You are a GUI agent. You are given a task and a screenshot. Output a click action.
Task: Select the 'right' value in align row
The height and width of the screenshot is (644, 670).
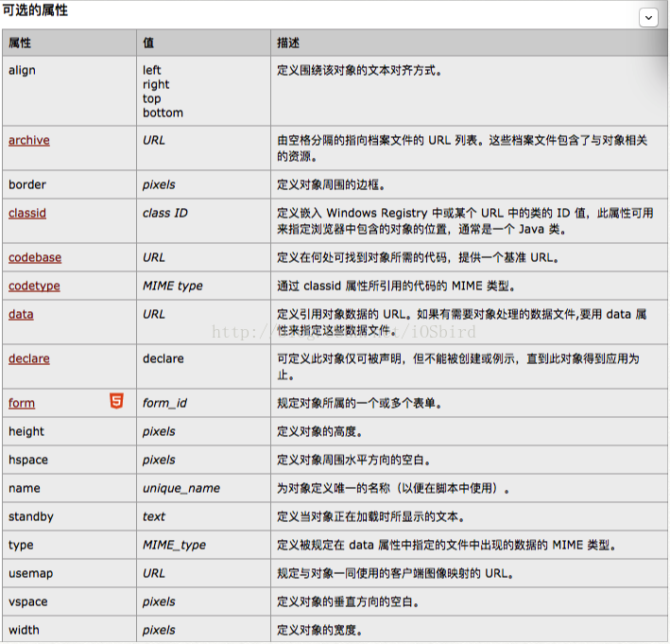[156, 85]
